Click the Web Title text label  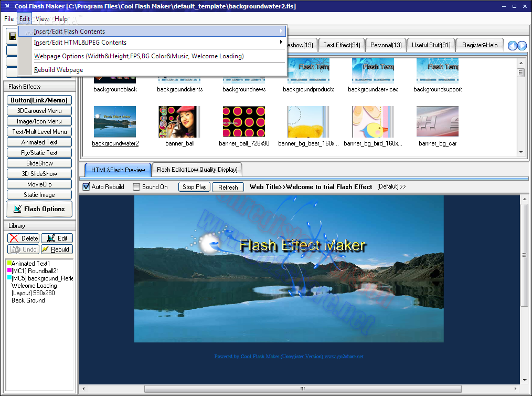(x=311, y=187)
